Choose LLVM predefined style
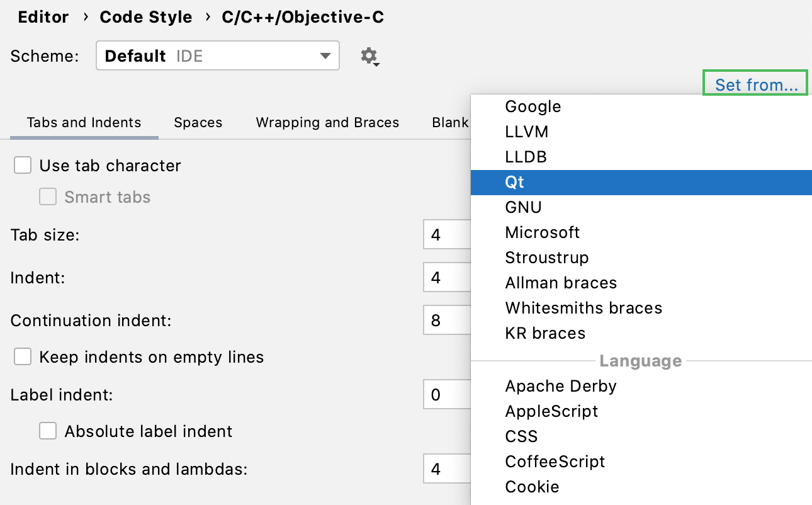812x505 pixels. coord(641,132)
